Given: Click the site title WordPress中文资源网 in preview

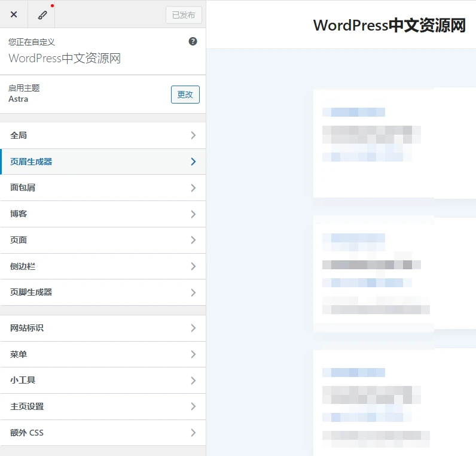Looking at the screenshot, I should point(389,25).
